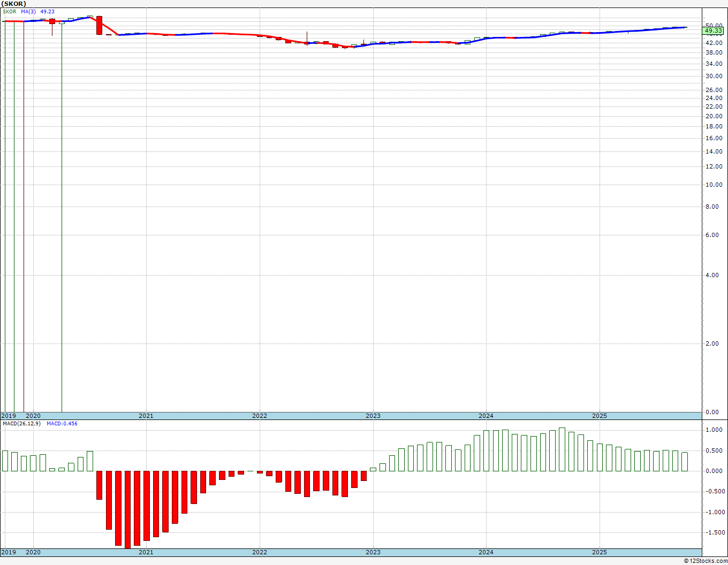Click the (SKOR) chart title
The height and width of the screenshot is (565, 728).
[x=14, y=4]
